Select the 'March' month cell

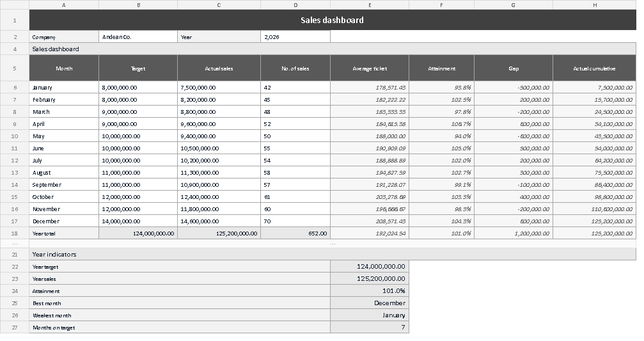[x=64, y=112]
